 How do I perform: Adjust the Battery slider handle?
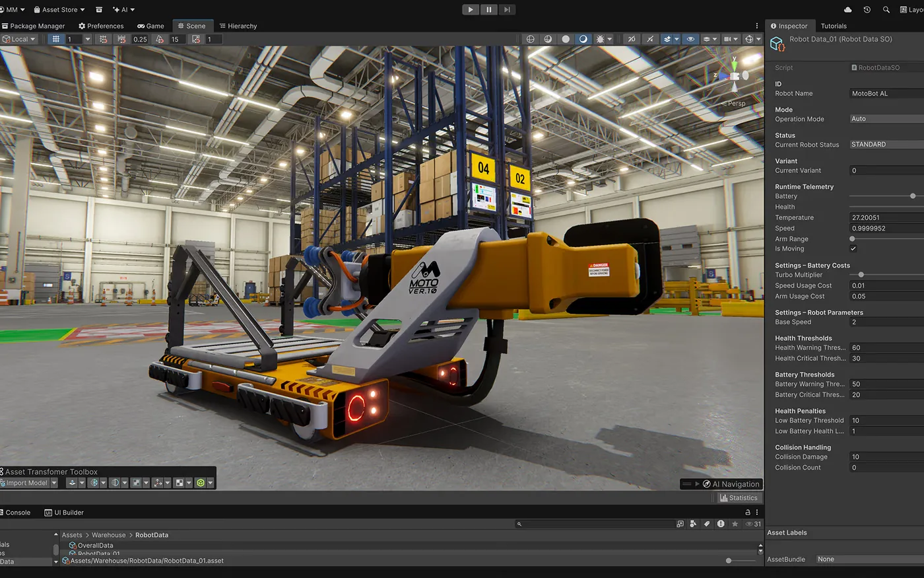point(913,196)
